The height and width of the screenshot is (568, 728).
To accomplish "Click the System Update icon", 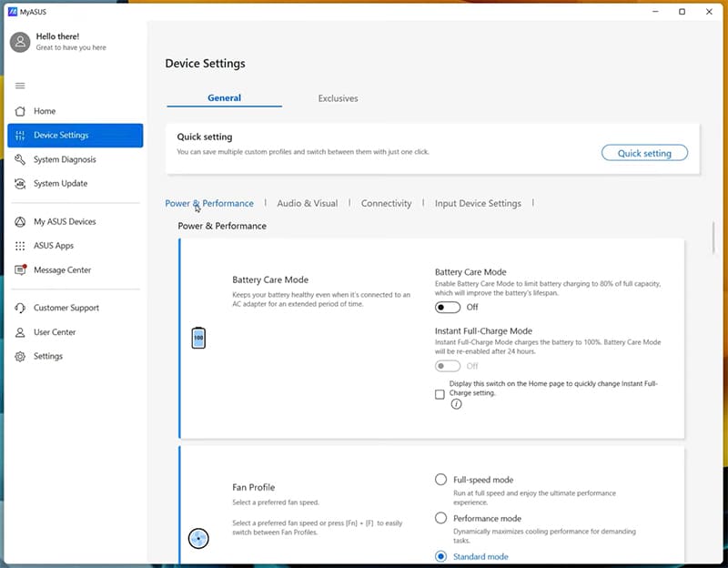I will [20, 184].
